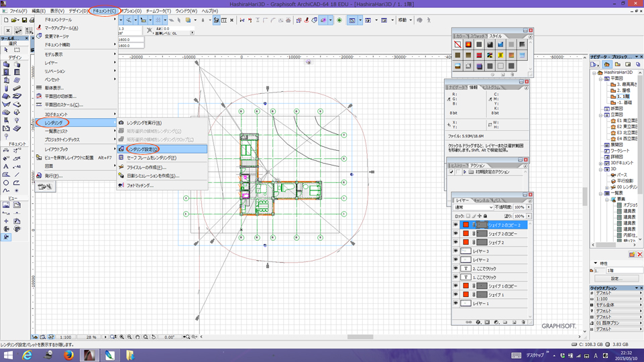The width and height of the screenshot is (644, 362).
Task: Click the zoom in magnifier in bottom bar
Action: 122,337
